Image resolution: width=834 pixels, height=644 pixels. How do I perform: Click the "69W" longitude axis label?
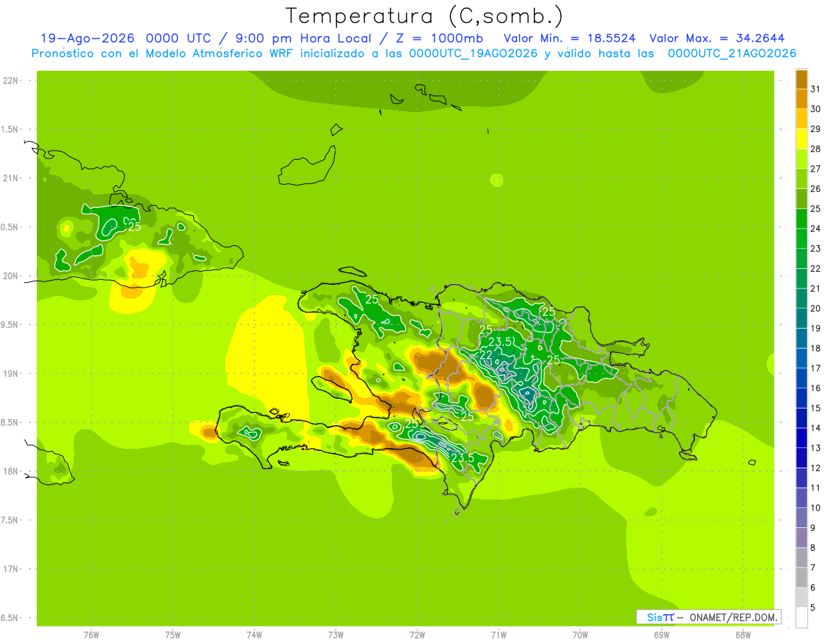[x=662, y=635]
